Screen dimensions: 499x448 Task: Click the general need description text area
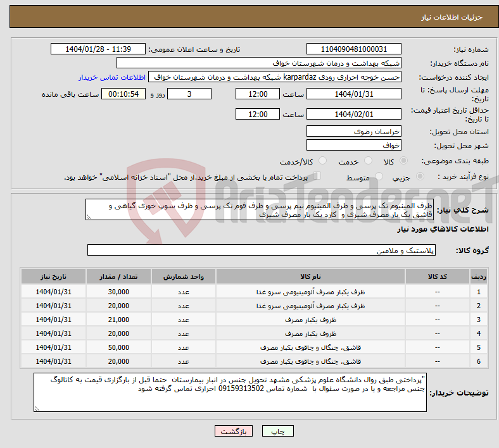(x=260, y=209)
